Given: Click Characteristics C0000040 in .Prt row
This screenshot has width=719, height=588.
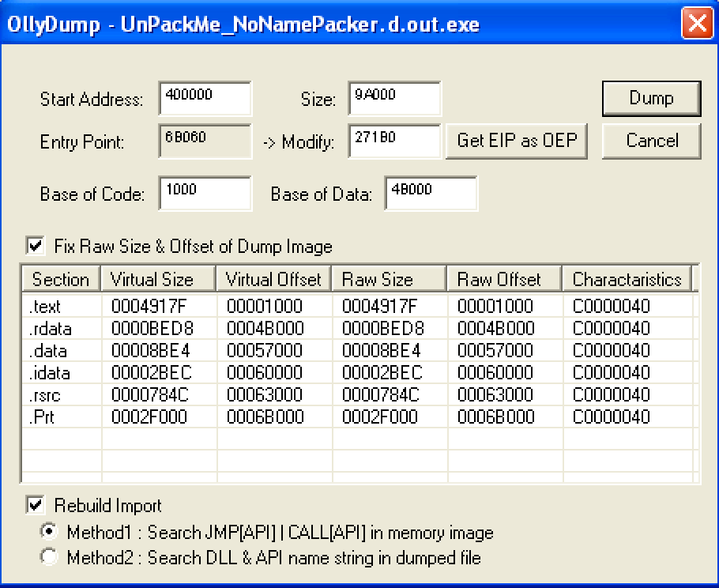Looking at the screenshot, I should point(612,416).
